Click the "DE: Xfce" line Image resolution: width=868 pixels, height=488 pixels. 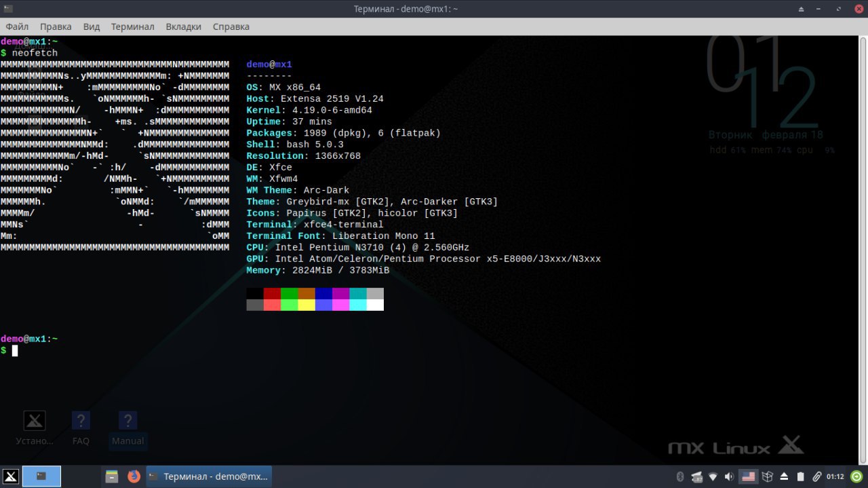[x=269, y=168]
